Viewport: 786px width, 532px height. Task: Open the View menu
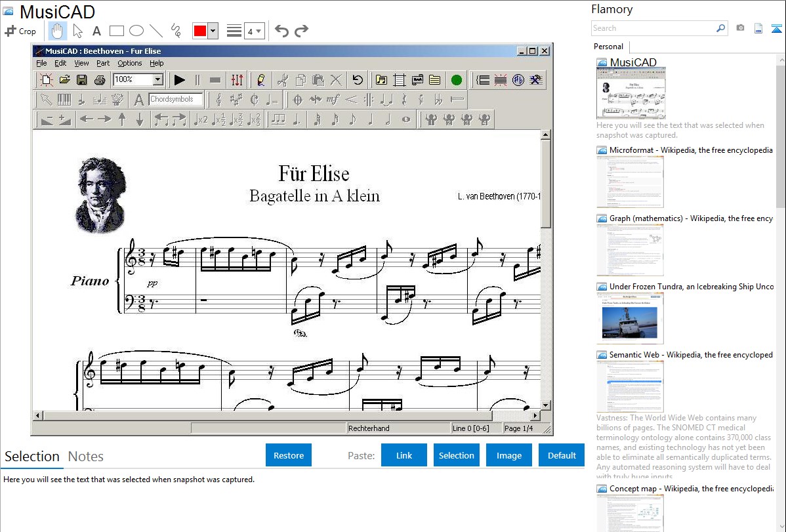pyautogui.click(x=81, y=63)
